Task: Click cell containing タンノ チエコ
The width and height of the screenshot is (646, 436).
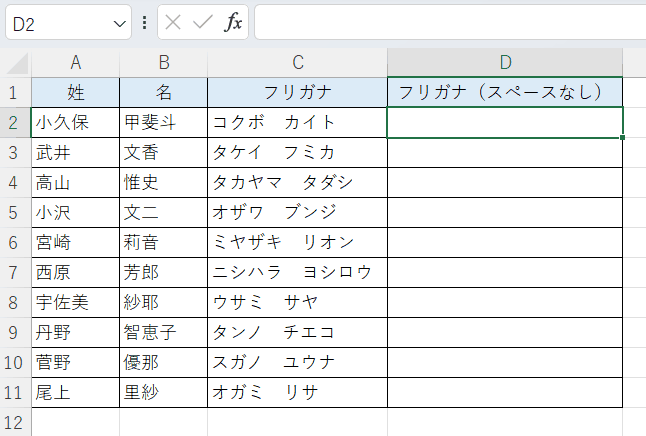Action: [x=297, y=333]
